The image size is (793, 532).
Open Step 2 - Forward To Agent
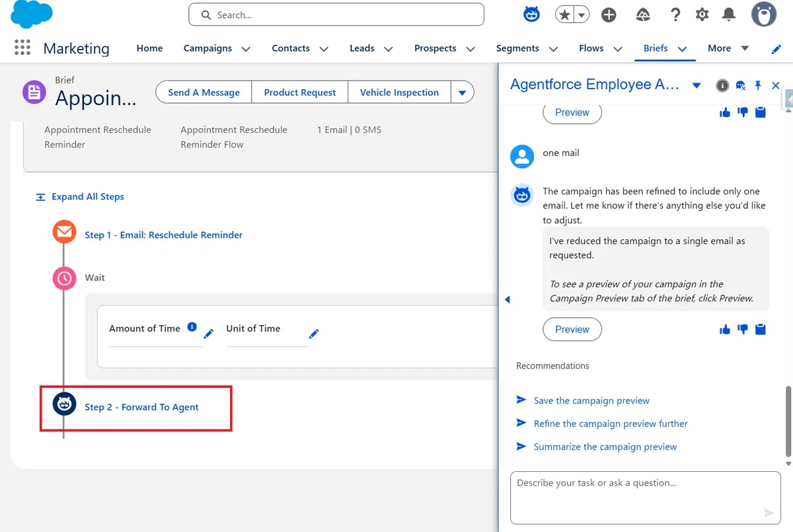[141, 407]
